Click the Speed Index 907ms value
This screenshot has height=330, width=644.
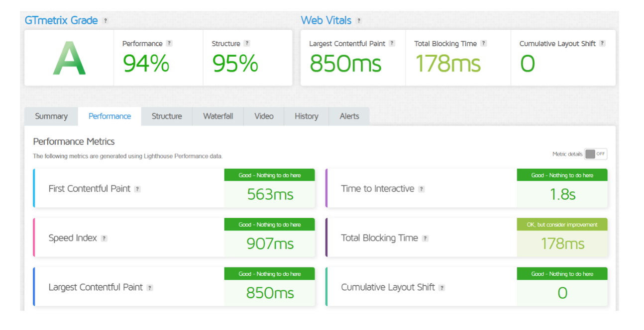click(x=270, y=244)
